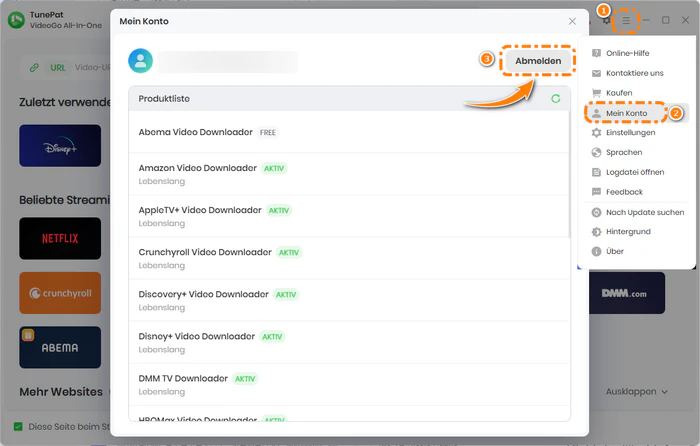
Task: Click the FREE badge on Abema
Action: [267, 133]
